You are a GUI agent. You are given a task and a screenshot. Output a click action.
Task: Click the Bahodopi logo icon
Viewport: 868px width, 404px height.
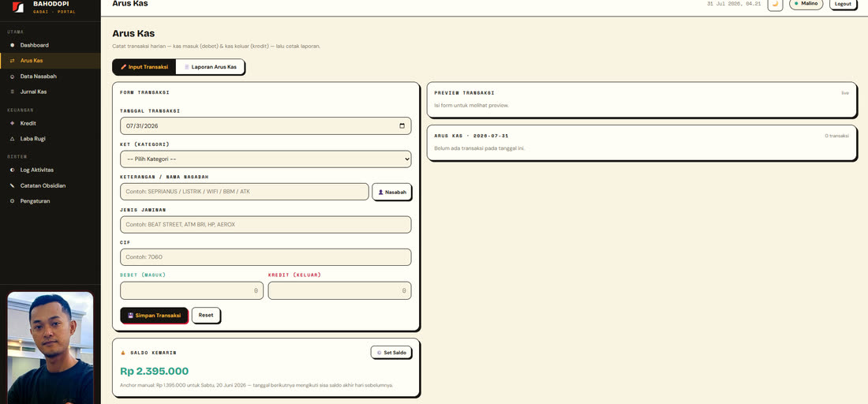point(17,6)
